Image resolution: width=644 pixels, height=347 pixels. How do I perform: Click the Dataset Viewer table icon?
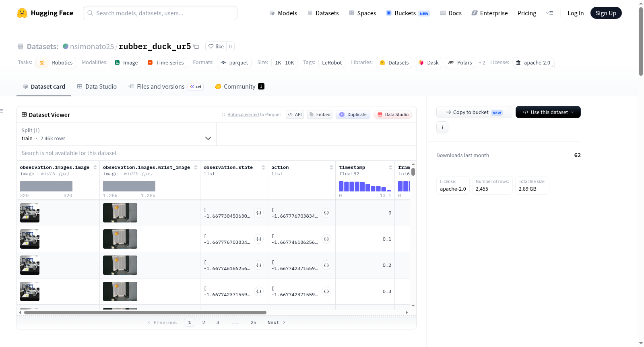click(x=24, y=114)
